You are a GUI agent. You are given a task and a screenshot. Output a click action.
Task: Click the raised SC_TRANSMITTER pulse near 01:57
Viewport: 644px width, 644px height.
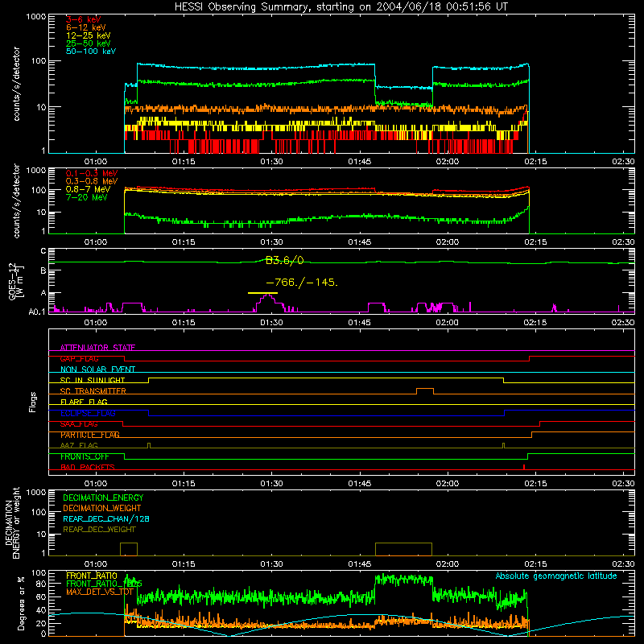coord(425,391)
